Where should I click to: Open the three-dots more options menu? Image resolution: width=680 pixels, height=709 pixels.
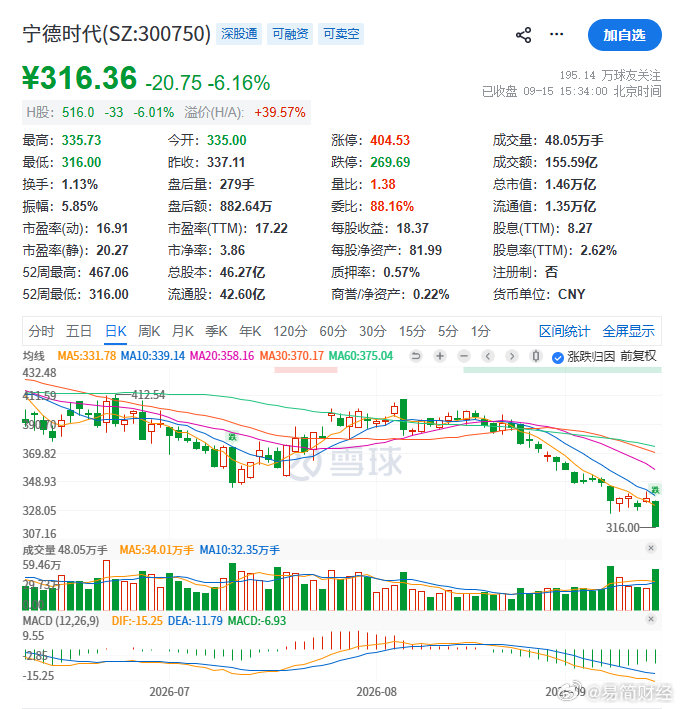point(557,34)
